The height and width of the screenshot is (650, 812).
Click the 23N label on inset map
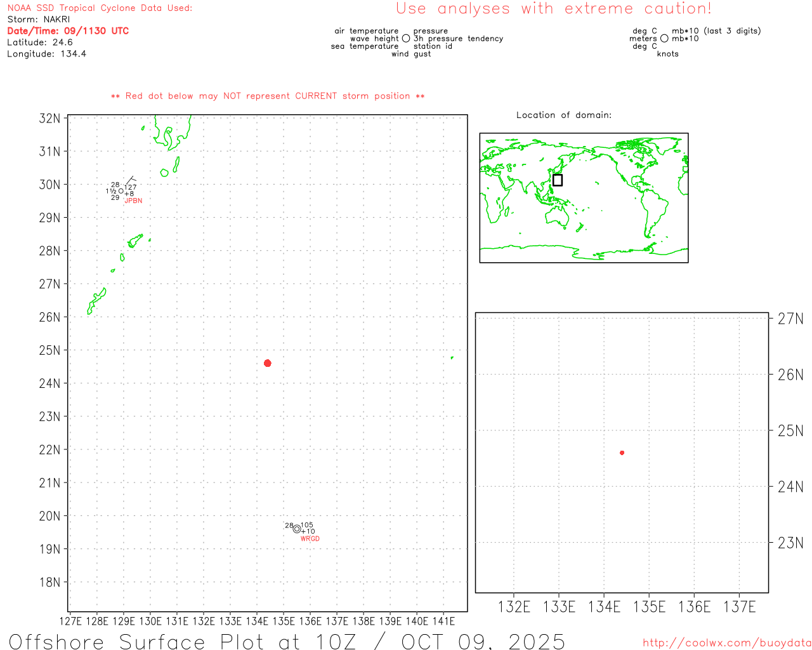(x=791, y=543)
